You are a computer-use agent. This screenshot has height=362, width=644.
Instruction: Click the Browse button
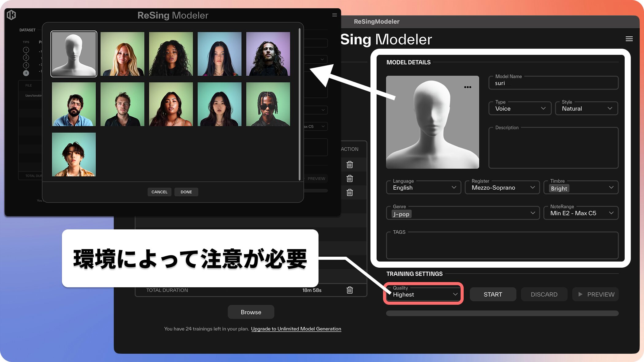click(x=251, y=312)
